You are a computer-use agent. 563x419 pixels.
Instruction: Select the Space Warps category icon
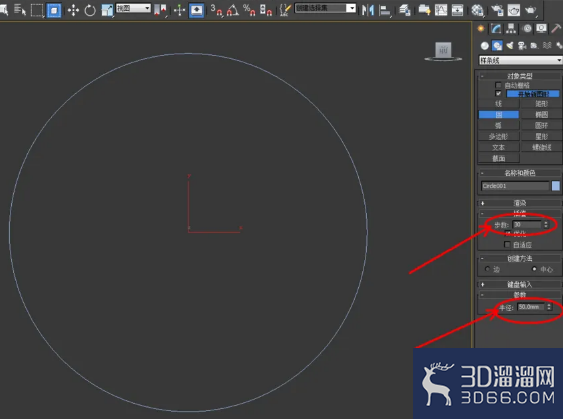pos(547,46)
